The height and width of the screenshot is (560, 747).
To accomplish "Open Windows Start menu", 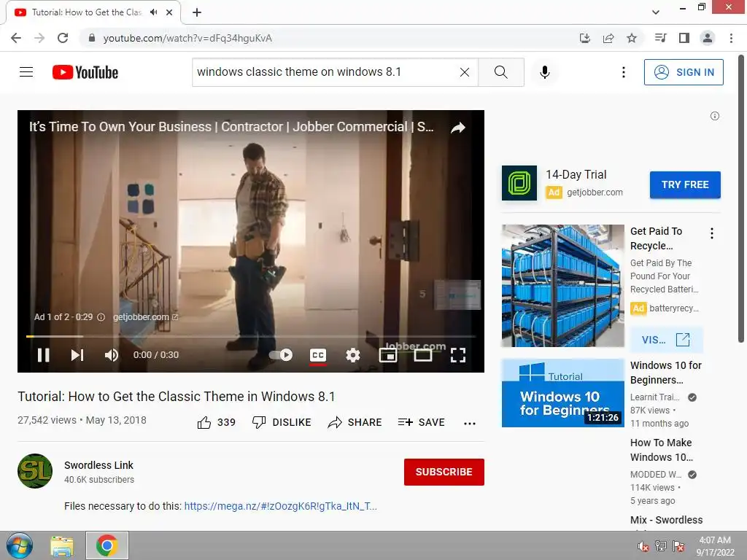I will [x=20, y=545].
